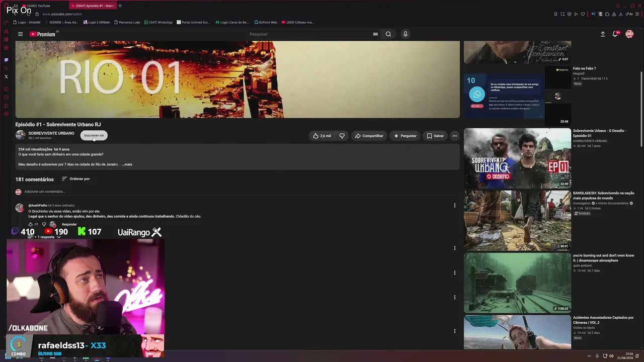The width and height of the screenshot is (644, 362).
Task: Open Acidentes Assustadores video thumbnail
Action: tap(517, 332)
